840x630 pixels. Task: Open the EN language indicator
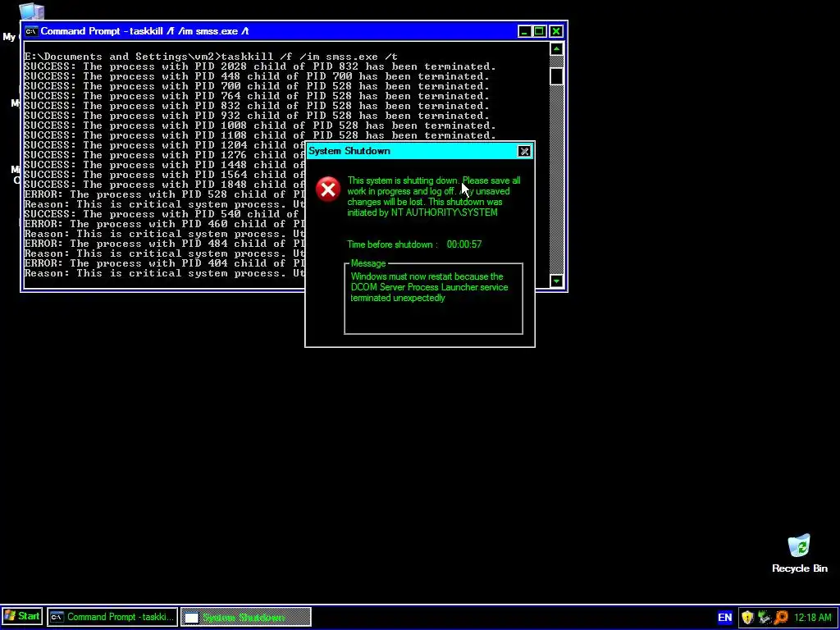(724, 617)
